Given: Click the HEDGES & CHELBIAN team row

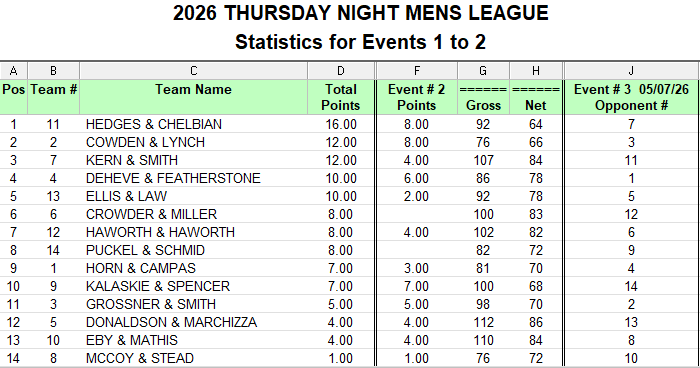Looking at the screenshot, I should tap(349, 124).
